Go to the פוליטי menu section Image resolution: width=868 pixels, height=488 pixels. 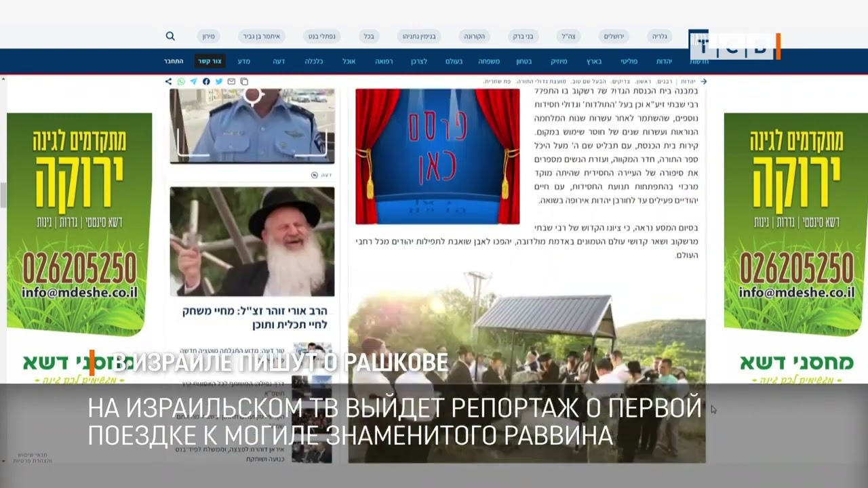[629, 61]
